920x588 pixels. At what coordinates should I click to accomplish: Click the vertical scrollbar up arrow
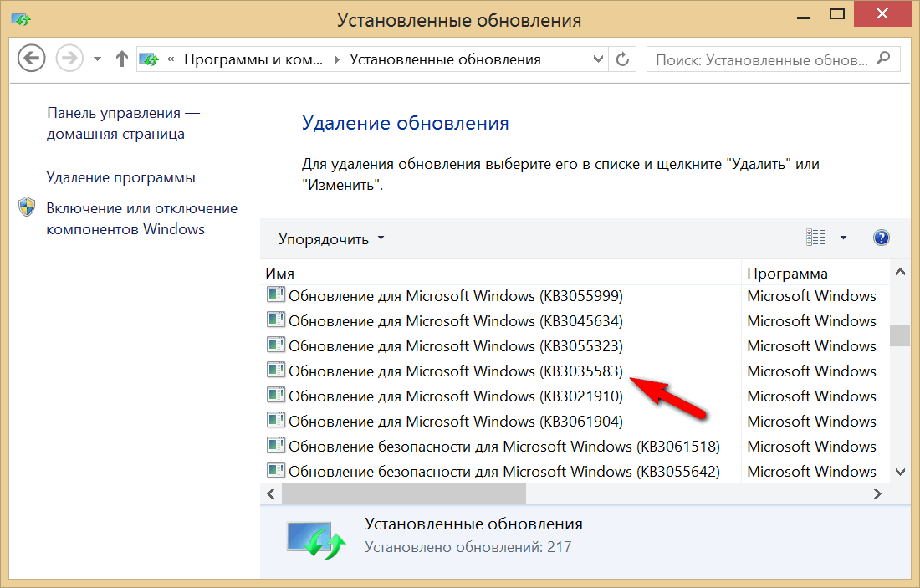pyautogui.click(x=900, y=272)
